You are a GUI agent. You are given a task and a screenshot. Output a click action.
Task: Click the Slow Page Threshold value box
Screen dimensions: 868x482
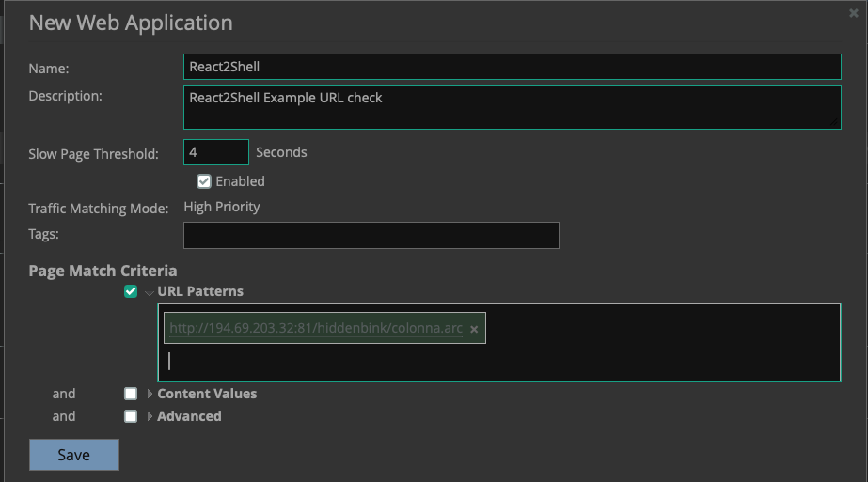point(215,152)
